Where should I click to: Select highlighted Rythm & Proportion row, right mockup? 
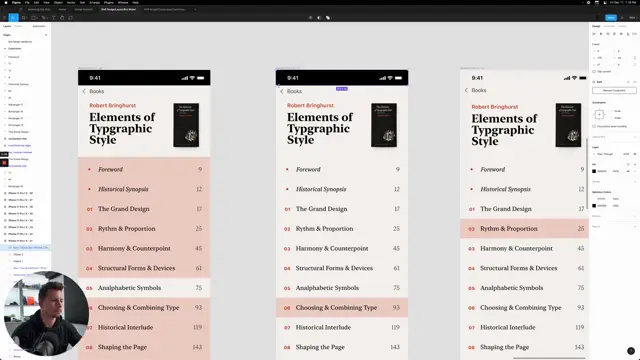tap(524, 229)
